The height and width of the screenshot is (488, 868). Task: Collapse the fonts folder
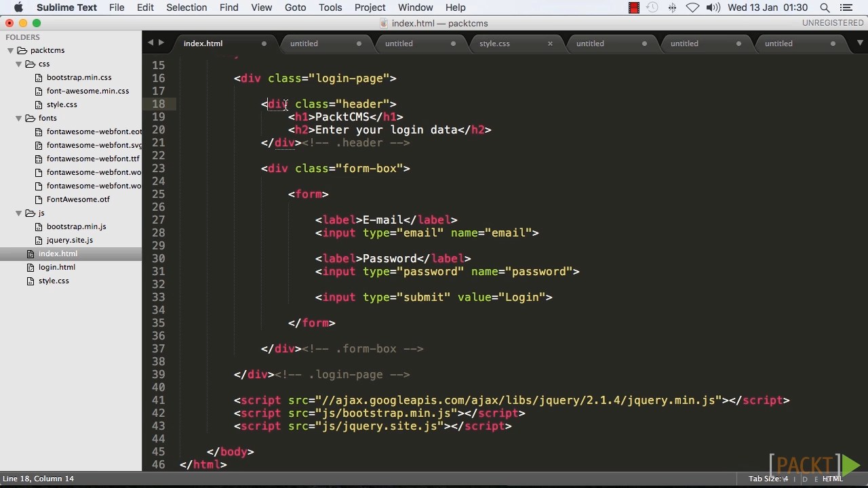click(19, 118)
